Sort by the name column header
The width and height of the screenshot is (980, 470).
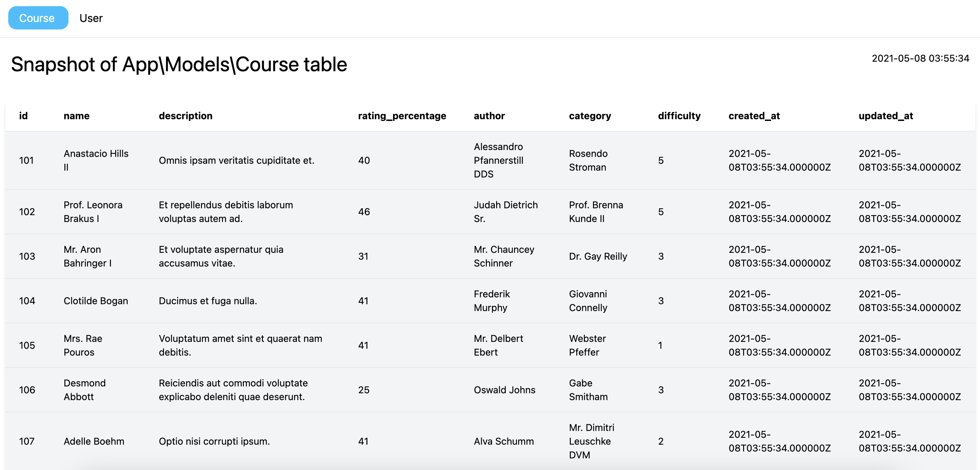[76, 116]
